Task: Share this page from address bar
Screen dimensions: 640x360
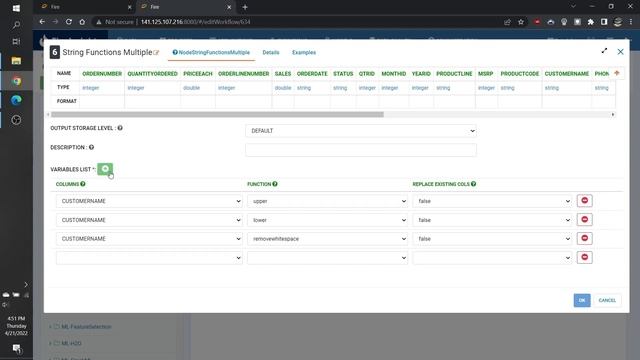Action: coord(507,22)
